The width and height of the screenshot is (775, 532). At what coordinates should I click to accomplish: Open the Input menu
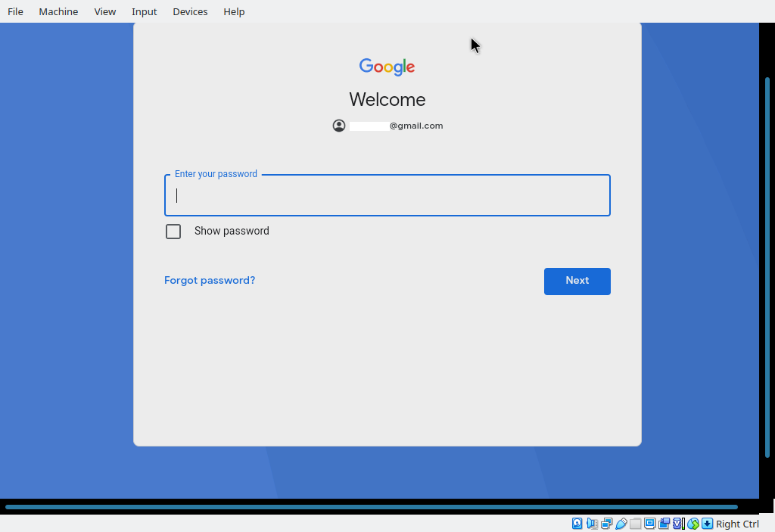145,11
